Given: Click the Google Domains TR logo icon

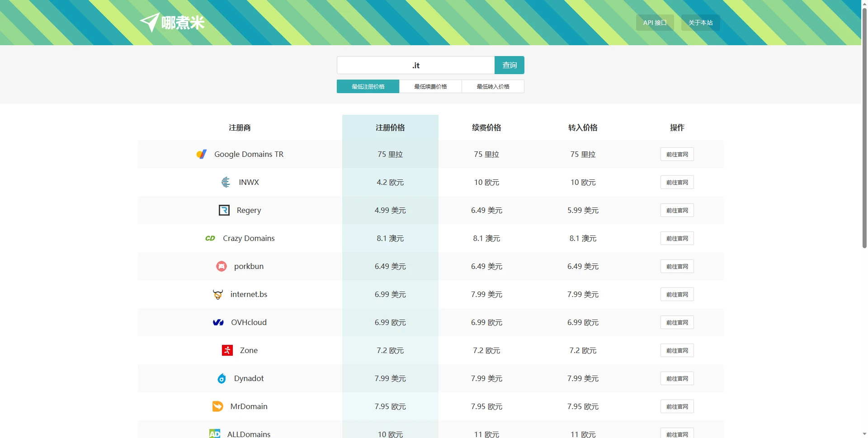Looking at the screenshot, I should tap(202, 154).
